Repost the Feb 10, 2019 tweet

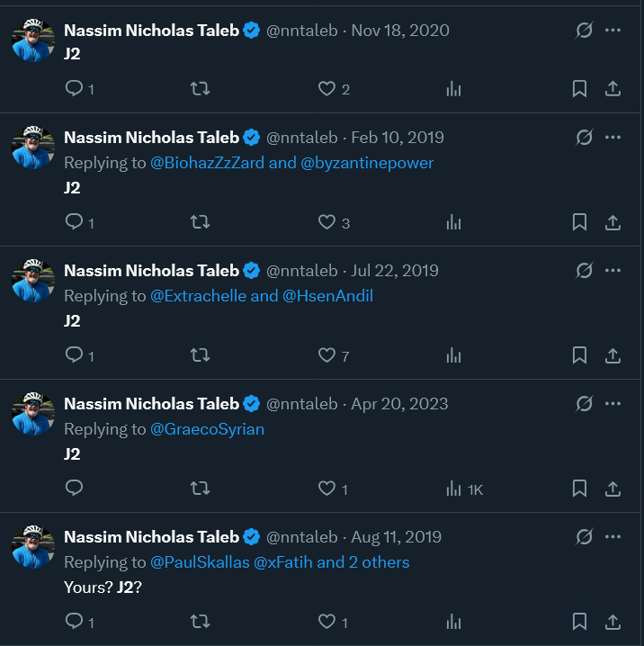point(201,221)
